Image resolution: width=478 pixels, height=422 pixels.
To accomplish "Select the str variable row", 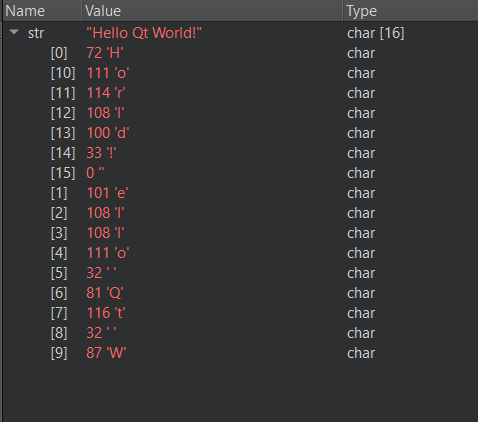I will click(241, 33).
